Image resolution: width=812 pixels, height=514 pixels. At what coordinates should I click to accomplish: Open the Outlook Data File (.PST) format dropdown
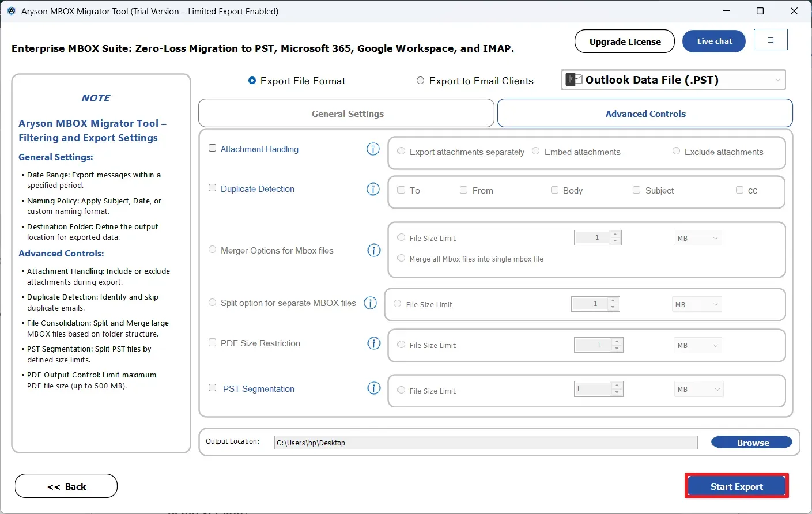[673, 80]
